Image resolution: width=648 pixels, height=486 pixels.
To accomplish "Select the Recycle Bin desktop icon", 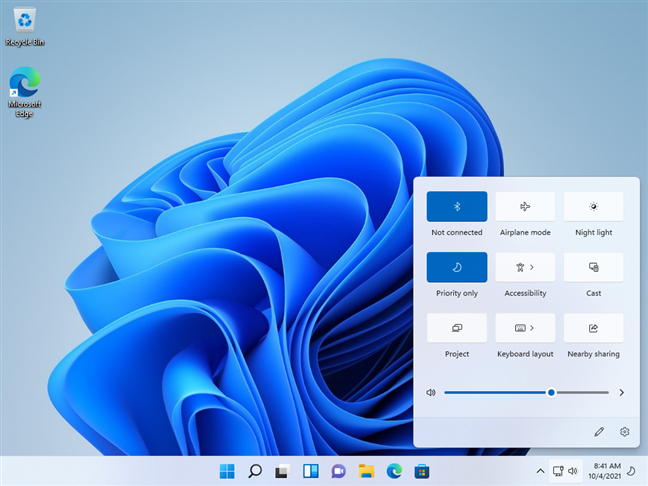I will 25,27.
